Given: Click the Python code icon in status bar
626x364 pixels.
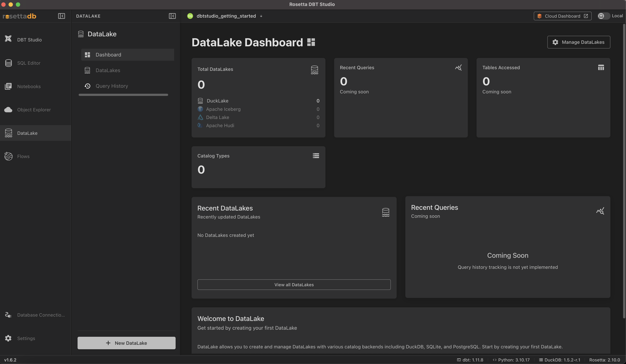Looking at the screenshot, I should pyautogui.click(x=494, y=360).
